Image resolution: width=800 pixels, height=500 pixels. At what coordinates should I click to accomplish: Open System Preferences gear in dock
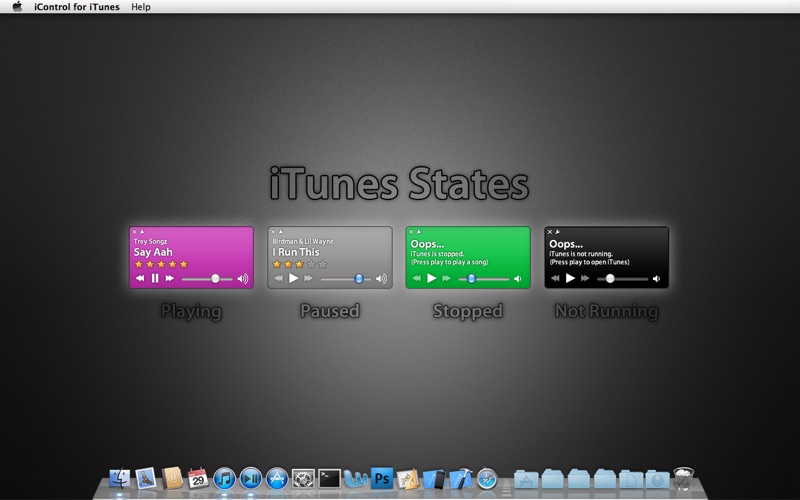303,479
